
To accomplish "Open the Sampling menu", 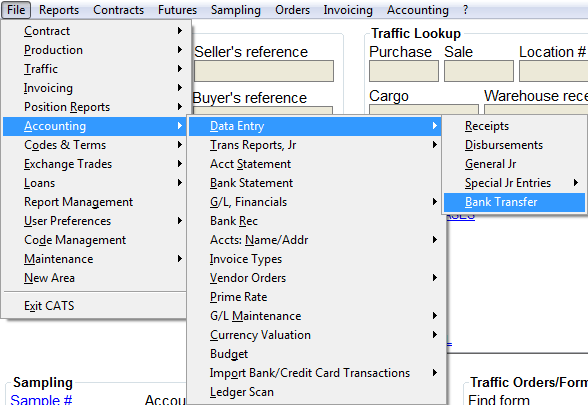I will click(x=236, y=10).
